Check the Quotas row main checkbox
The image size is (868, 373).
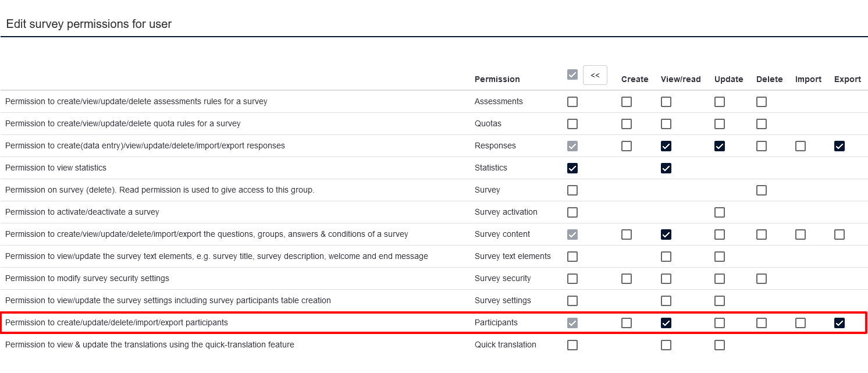[x=572, y=124]
